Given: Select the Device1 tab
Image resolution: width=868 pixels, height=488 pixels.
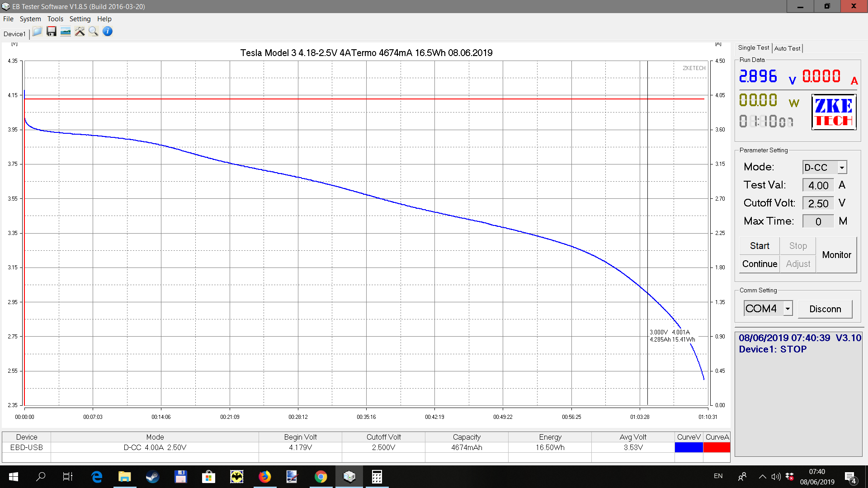Looking at the screenshot, I should pos(14,34).
